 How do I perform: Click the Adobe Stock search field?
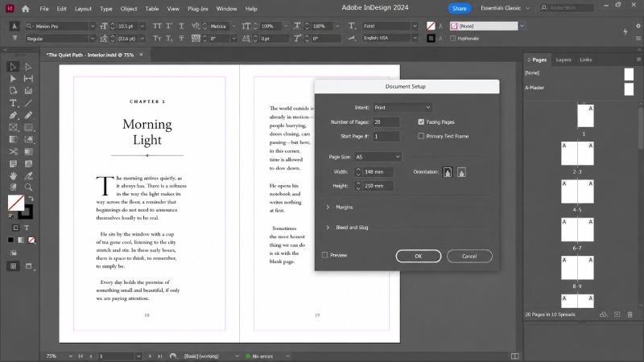point(568,8)
